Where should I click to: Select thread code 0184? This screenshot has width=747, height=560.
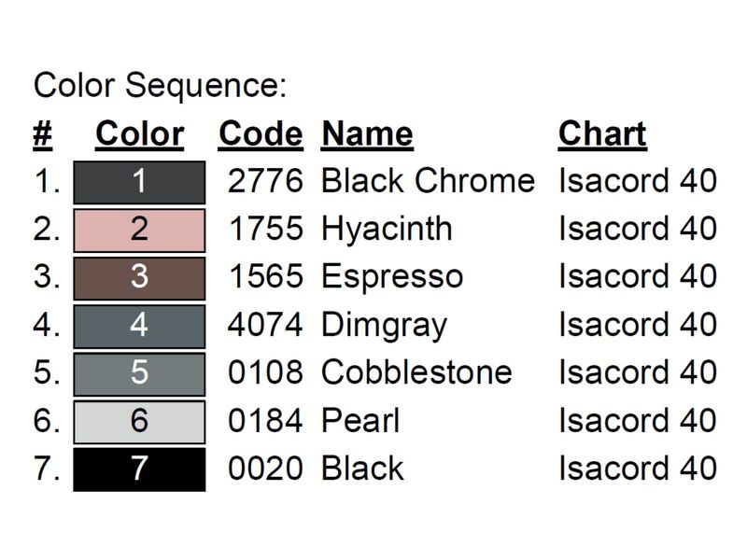tap(265, 421)
